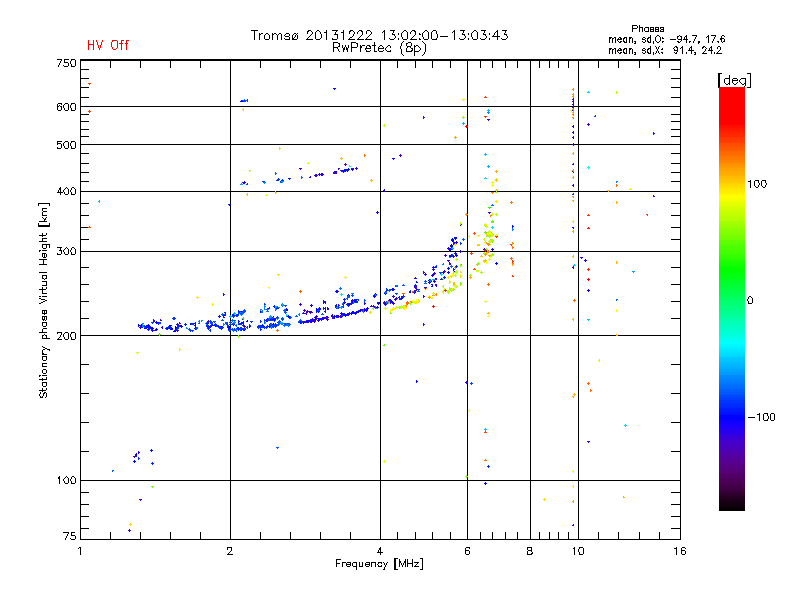Image resolution: width=800 pixels, height=600 pixels.
Task: Click the 'RwPretec (8p)' subtitle
Action: click(x=379, y=48)
